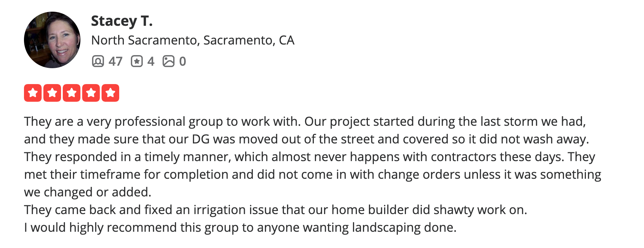Viewport: 644px width, 248px height.
Task: Click the second red rating star
Action: pyautogui.click(x=52, y=93)
